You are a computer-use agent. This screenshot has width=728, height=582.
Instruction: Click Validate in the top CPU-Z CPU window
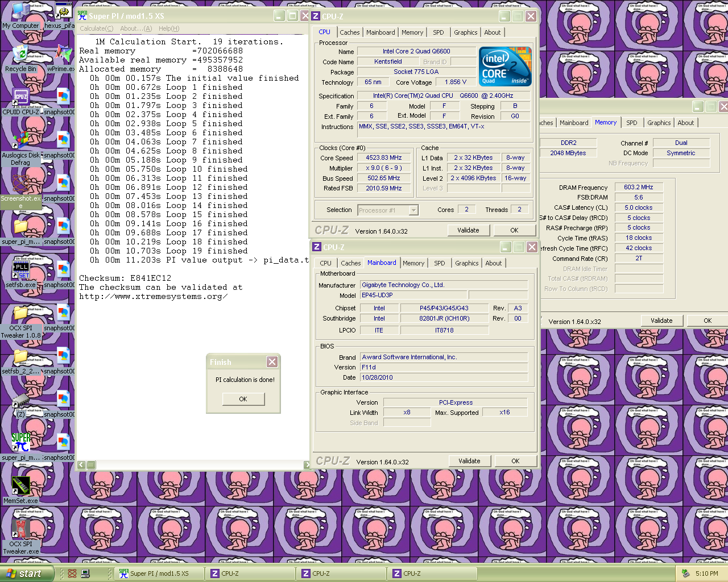tap(468, 230)
